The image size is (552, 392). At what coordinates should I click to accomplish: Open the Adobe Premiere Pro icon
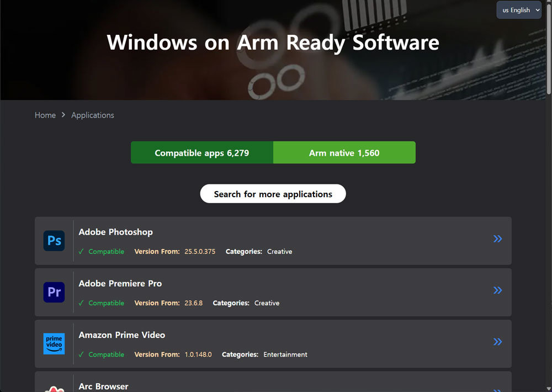(54, 292)
